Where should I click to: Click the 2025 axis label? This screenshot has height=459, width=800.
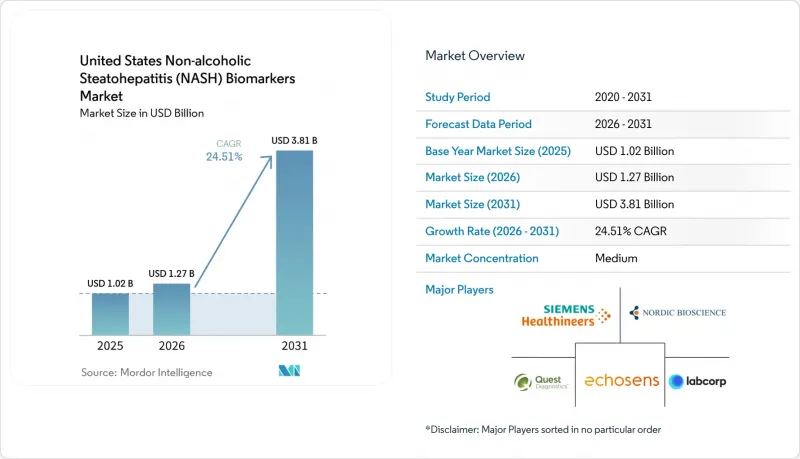[110, 346]
